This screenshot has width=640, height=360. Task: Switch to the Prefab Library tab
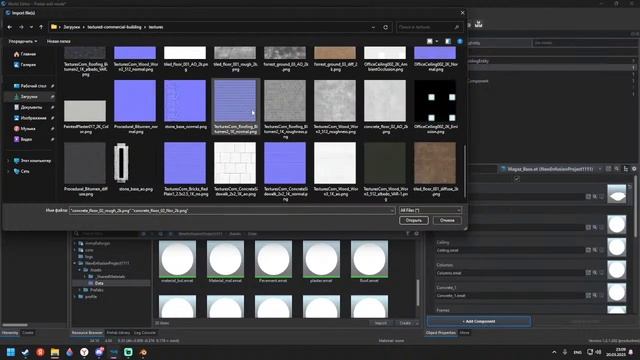[118, 333]
